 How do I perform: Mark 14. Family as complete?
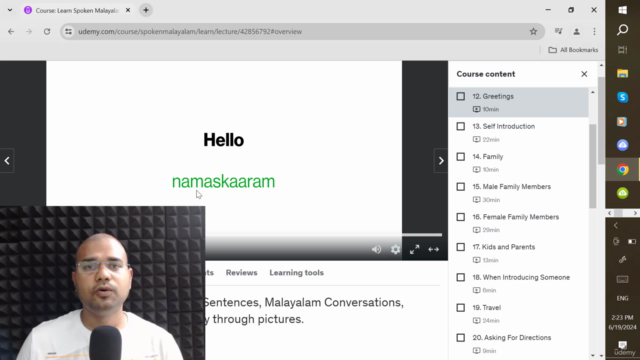460,157
